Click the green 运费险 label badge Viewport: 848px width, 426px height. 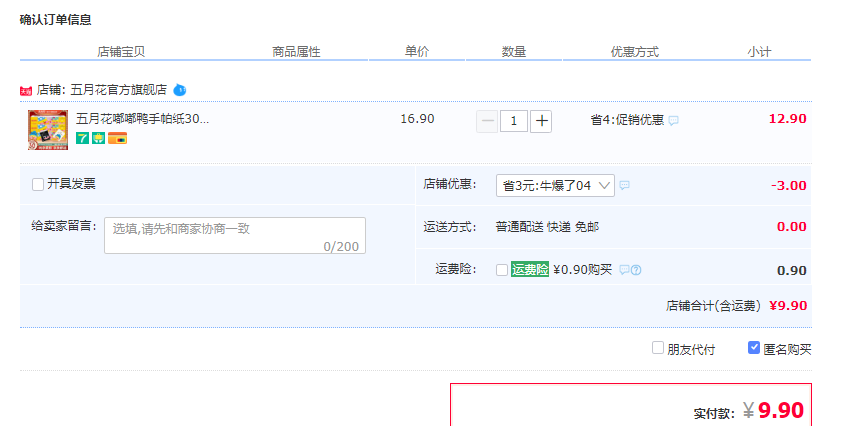(530, 269)
